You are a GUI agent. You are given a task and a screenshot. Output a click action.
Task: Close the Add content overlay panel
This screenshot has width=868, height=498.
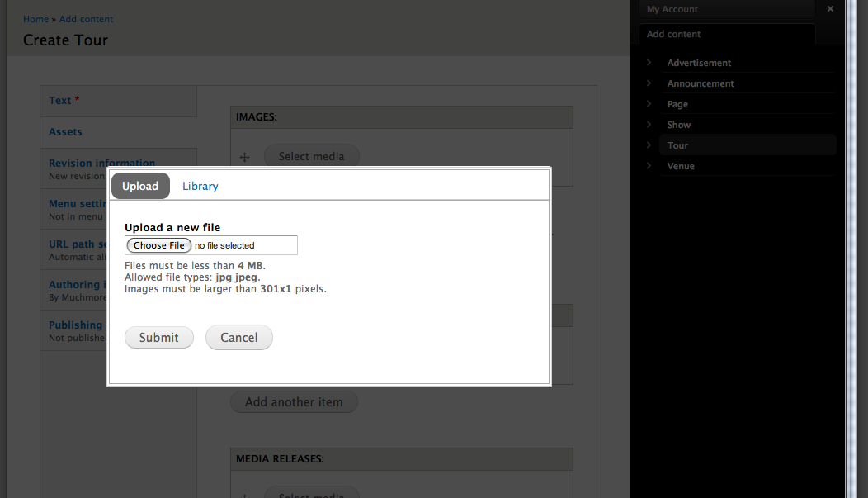[x=830, y=8]
